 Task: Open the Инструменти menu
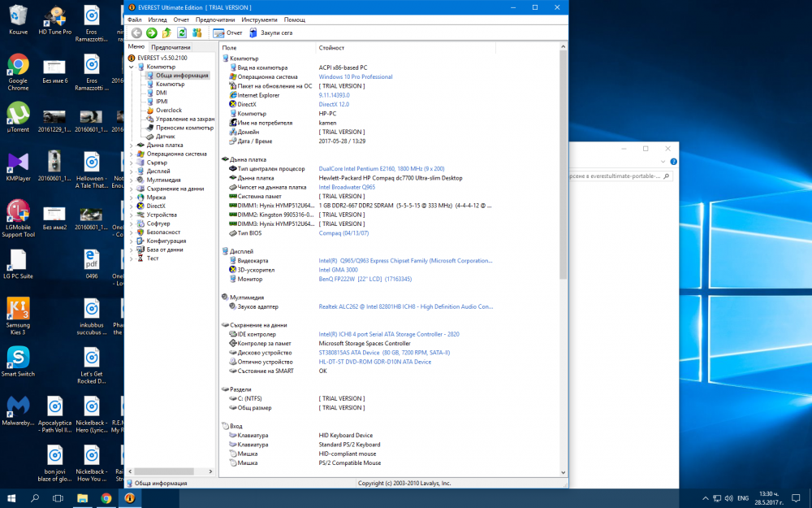(259, 20)
